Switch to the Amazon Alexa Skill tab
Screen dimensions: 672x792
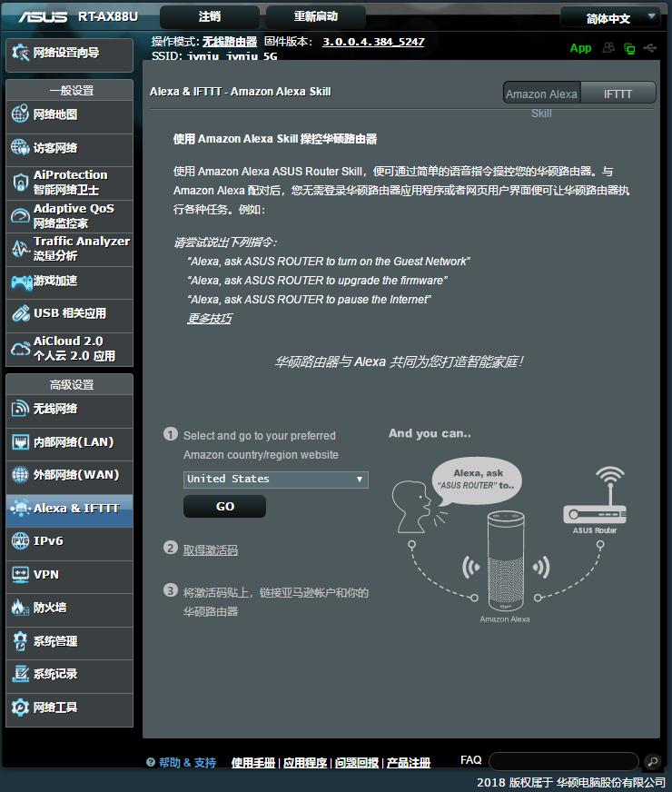point(542,94)
